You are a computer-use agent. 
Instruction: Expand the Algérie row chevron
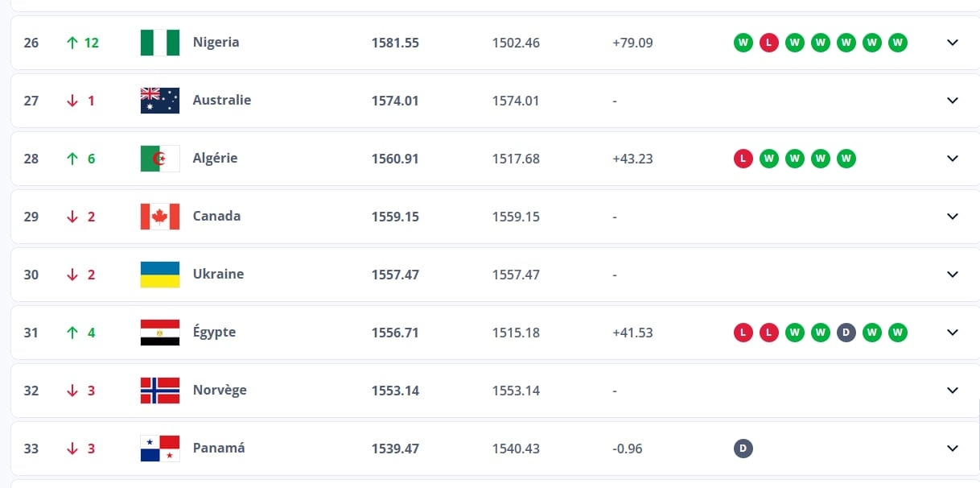[953, 159]
